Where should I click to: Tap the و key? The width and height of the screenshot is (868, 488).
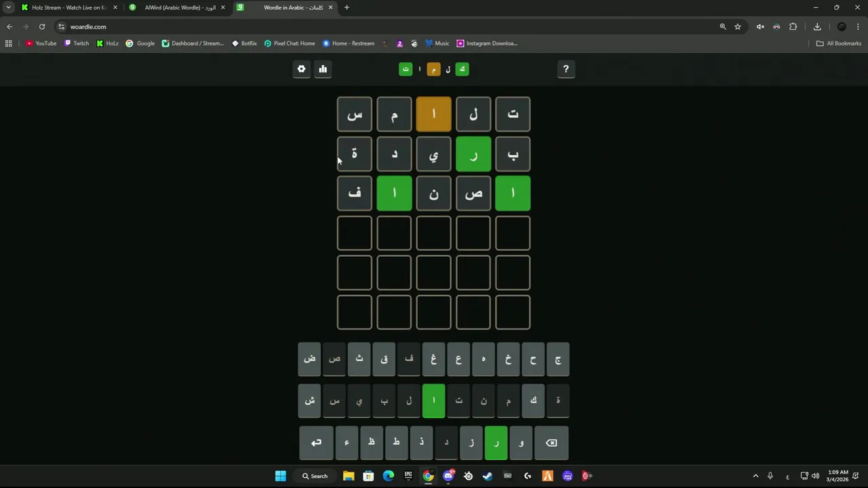point(521,443)
